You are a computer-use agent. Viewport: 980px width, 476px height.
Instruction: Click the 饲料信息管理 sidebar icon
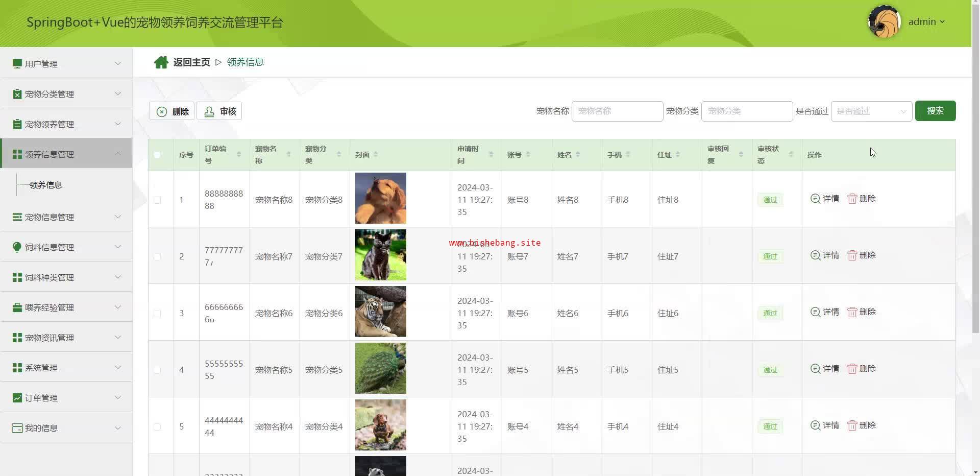tap(17, 247)
